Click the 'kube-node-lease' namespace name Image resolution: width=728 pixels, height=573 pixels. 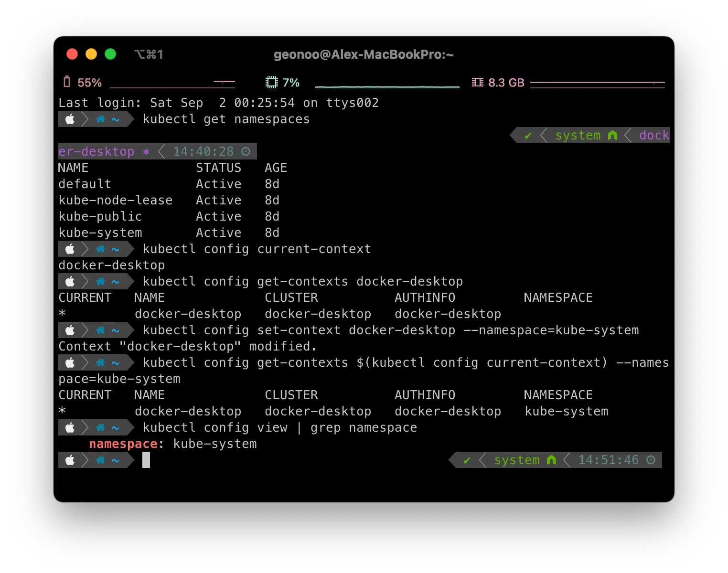pos(115,201)
